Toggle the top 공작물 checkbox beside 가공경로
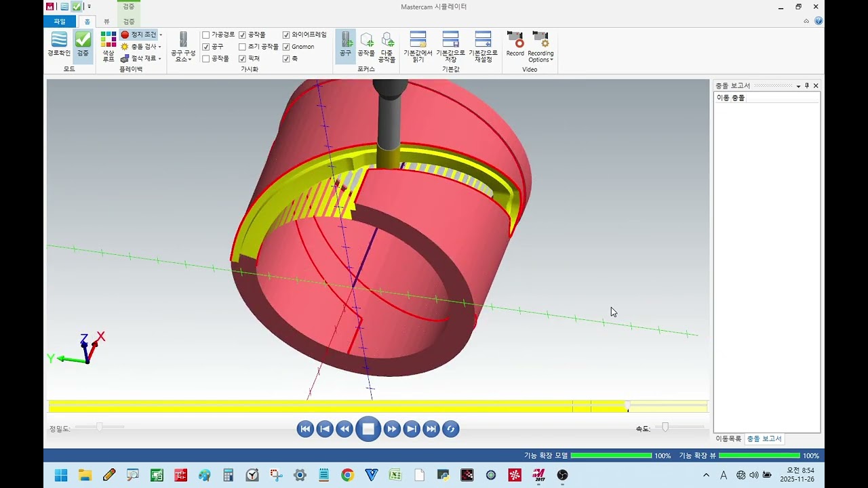Screen dimensions: 868x488 click(242, 35)
